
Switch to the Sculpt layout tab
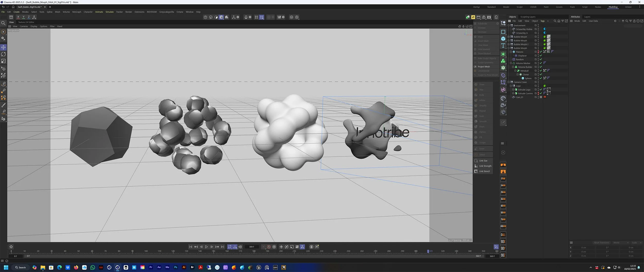[x=519, y=7]
